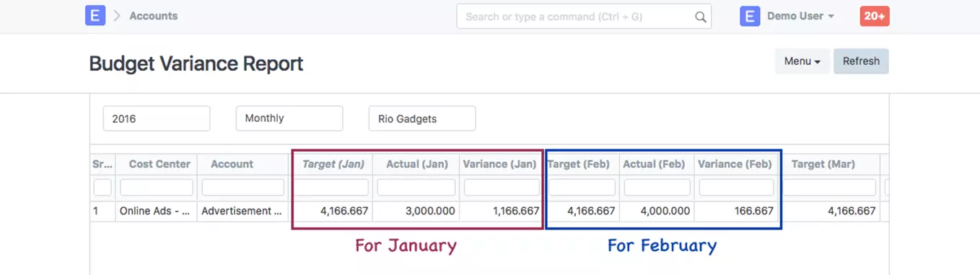Click the Rio Gadgets company field

tap(422, 118)
